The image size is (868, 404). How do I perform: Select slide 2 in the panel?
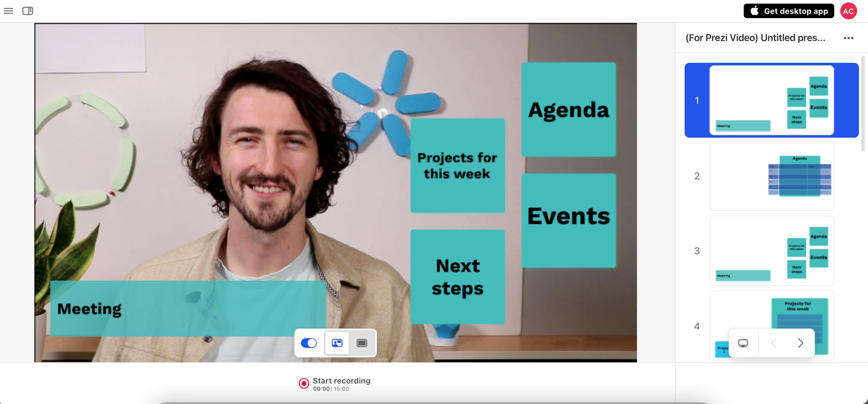pyautogui.click(x=772, y=175)
